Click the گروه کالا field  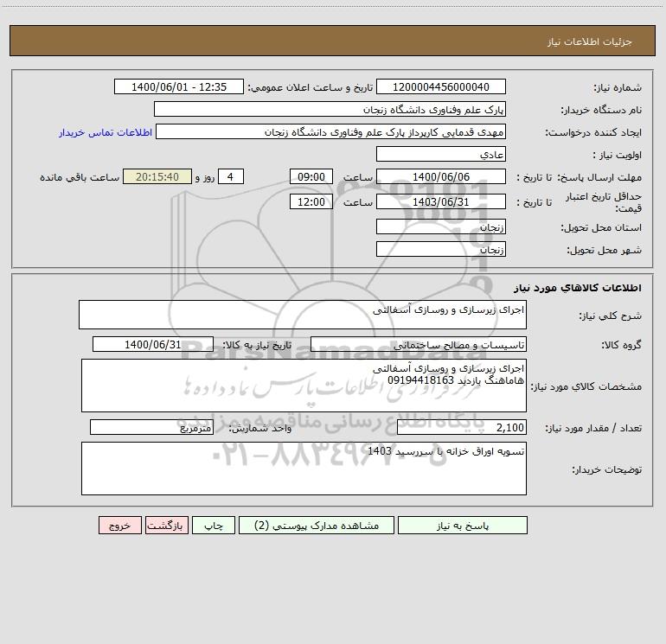pyautogui.click(x=419, y=344)
